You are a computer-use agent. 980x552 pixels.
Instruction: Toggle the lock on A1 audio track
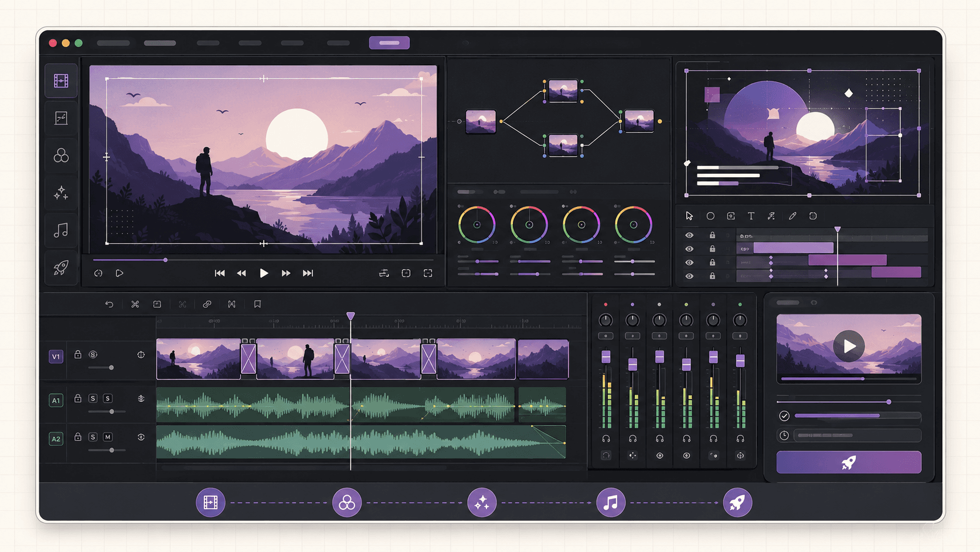point(77,398)
